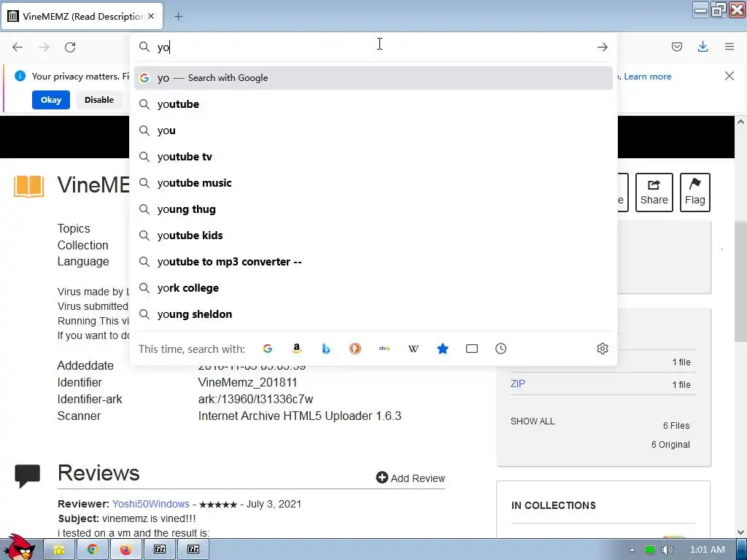Open reviewer Yoshi50Windows profile link

tap(150, 505)
